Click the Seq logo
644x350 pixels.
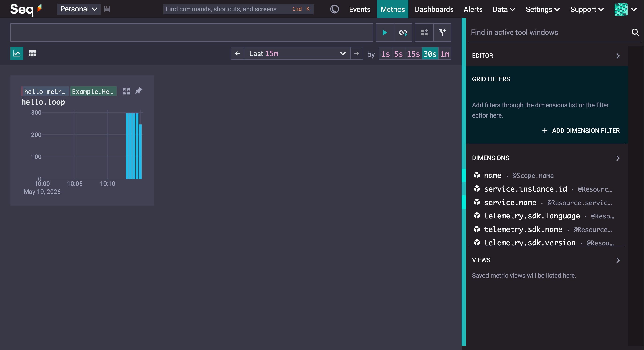[26, 9]
